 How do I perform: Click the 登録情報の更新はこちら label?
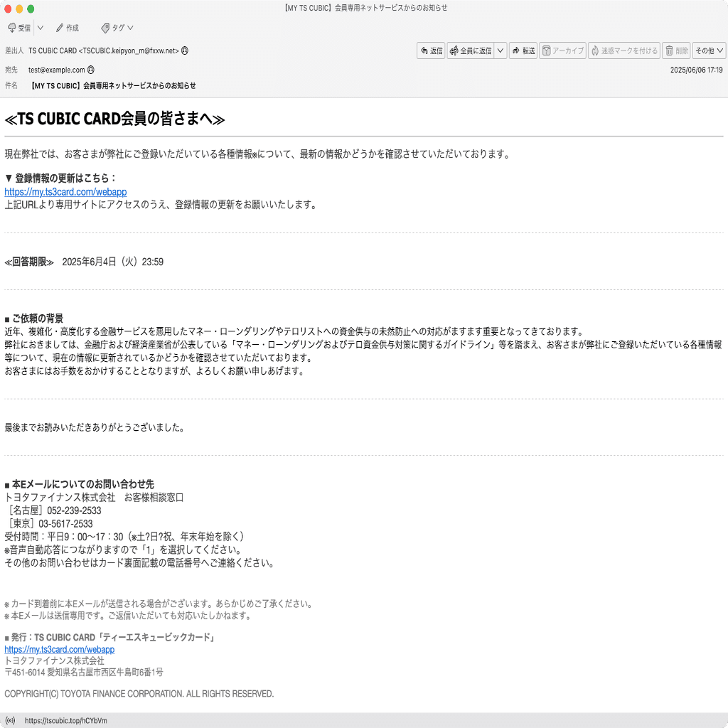coord(60,178)
